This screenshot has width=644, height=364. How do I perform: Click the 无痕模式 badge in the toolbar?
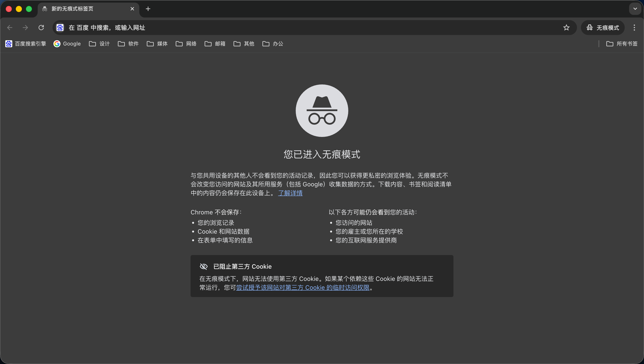(603, 28)
